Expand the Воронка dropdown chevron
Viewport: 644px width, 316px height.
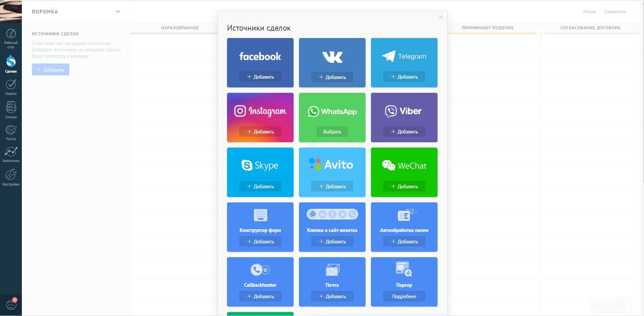pos(118,12)
